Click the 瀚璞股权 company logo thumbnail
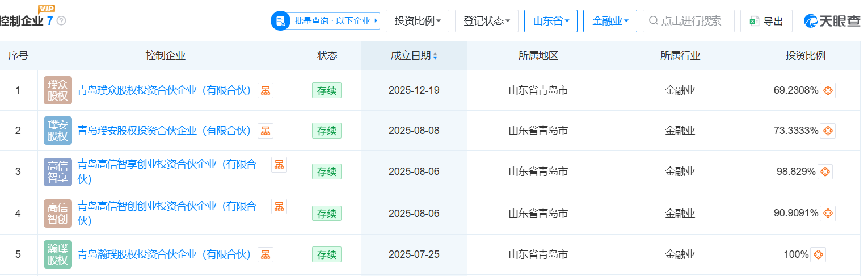 pyautogui.click(x=58, y=254)
